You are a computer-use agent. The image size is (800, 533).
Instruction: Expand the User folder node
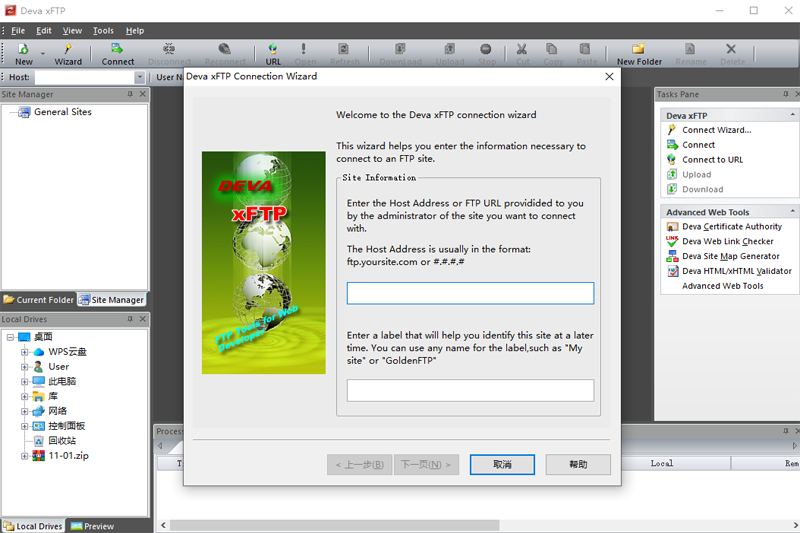[x=24, y=367]
